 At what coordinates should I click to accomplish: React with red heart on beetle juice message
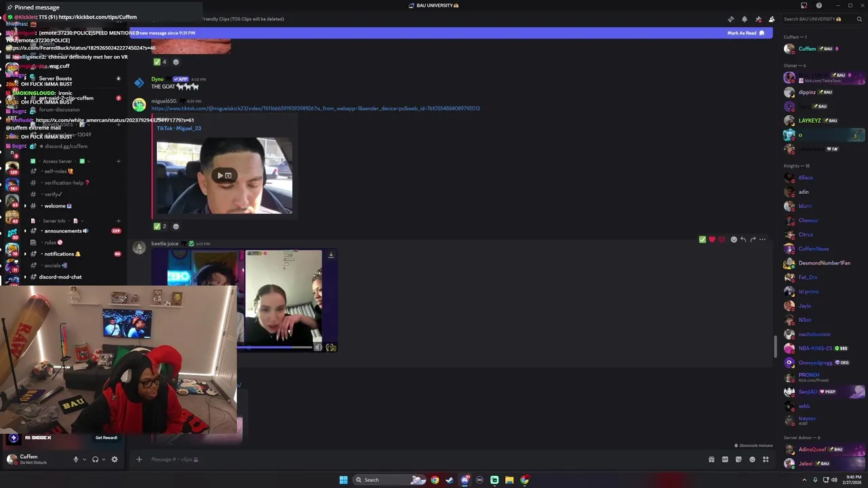coord(711,239)
